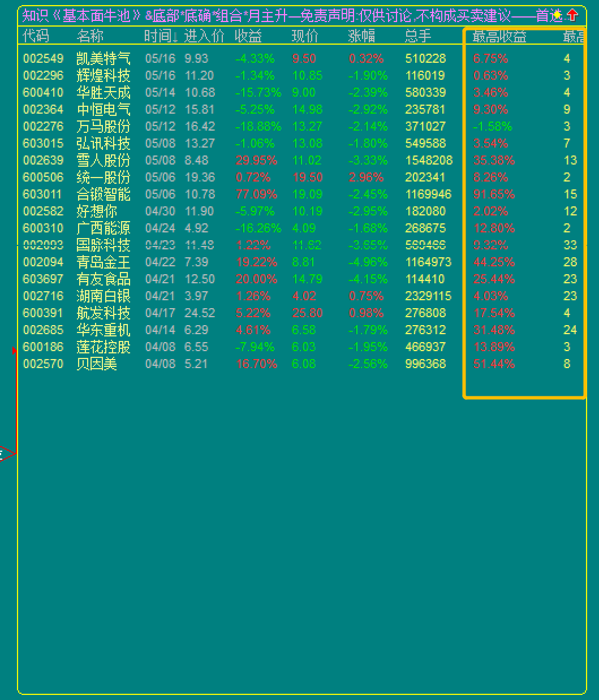Select the 贝因美 stock row

[x=301, y=364]
